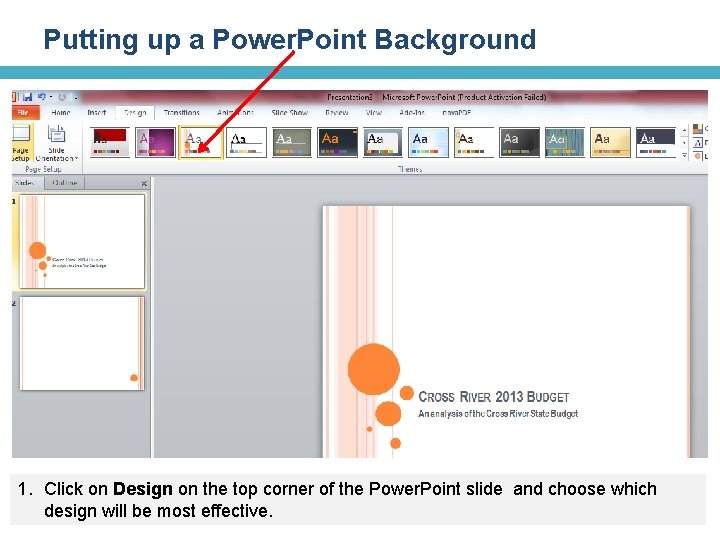This screenshot has height=540, width=720.
Task: Open the novaPDF ribbon tab
Action: click(x=456, y=112)
